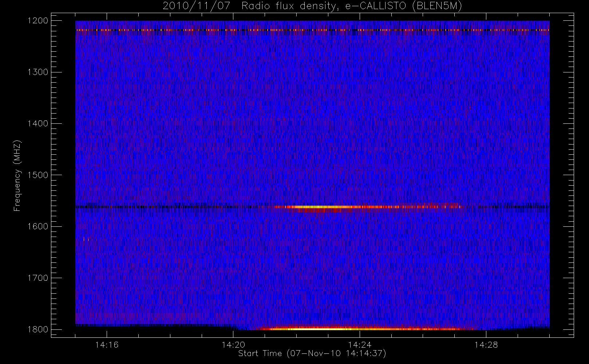This screenshot has width=589, height=364.
Task: Click the 1700 frequency tick label
Action: (x=38, y=278)
